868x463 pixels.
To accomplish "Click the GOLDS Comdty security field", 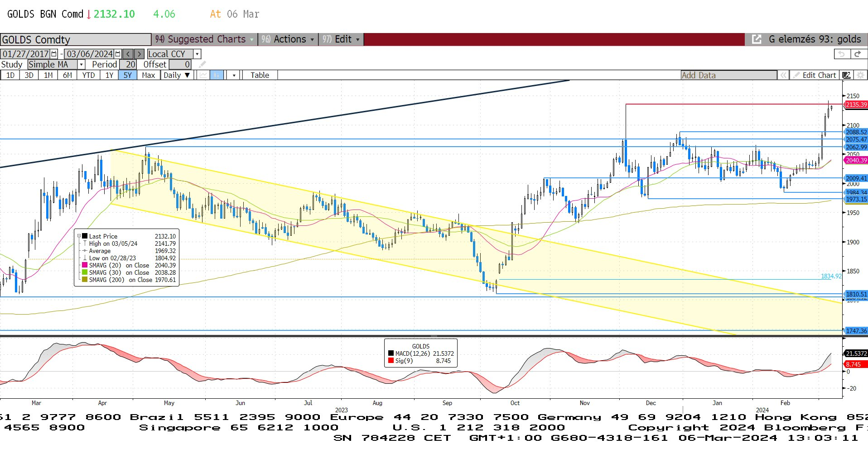I will [x=75, y=39].
